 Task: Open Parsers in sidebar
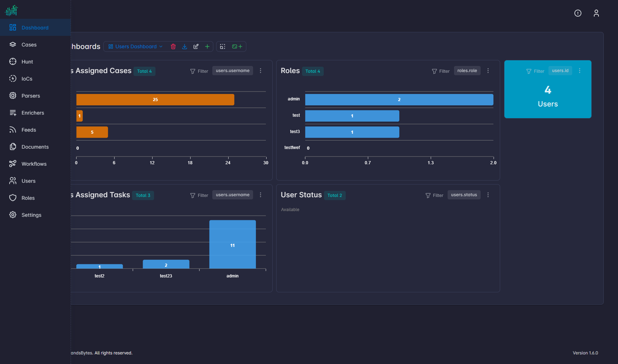tap(35, 95)
